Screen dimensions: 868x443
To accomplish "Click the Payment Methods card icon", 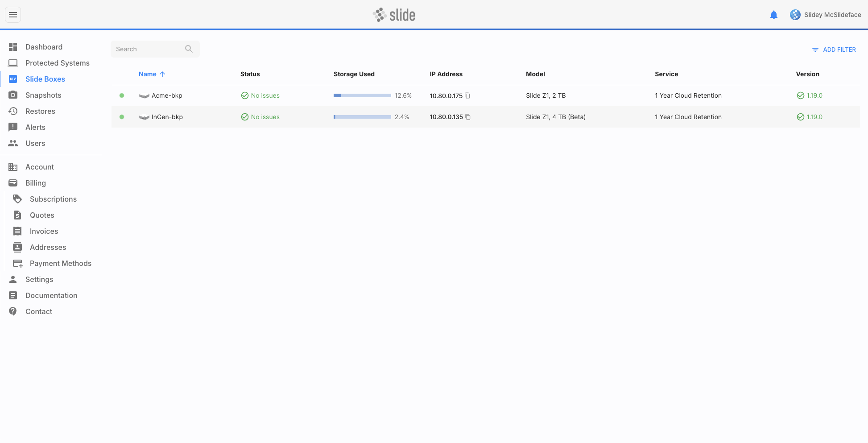I will pos(17,263).
